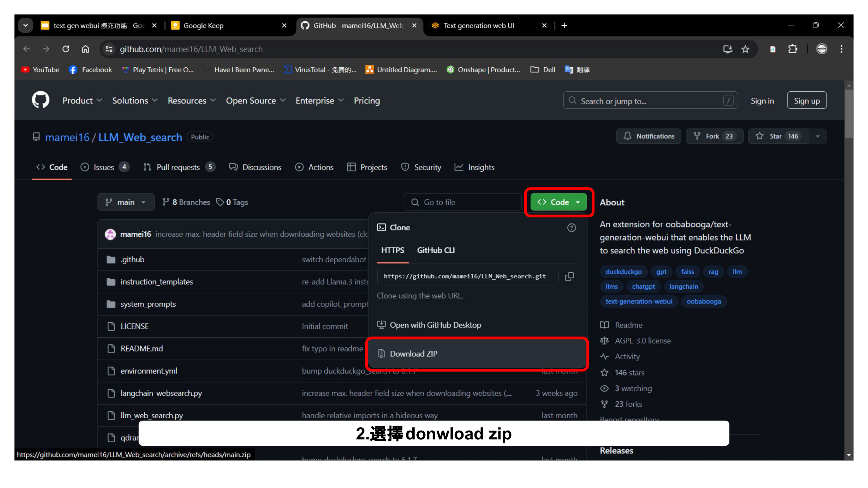
Task: Select the HTTPS clone tab
Action: tap(393, 250)
